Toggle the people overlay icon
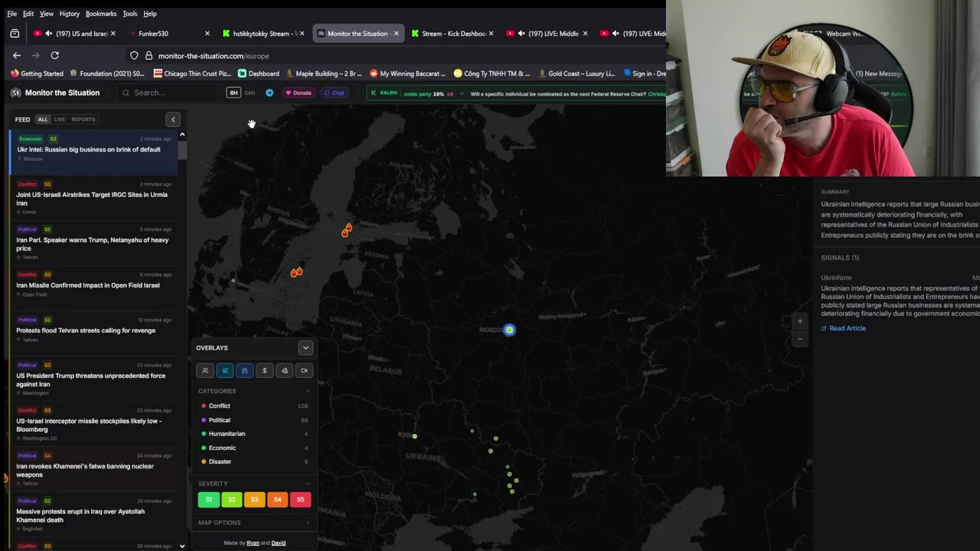 205,370
